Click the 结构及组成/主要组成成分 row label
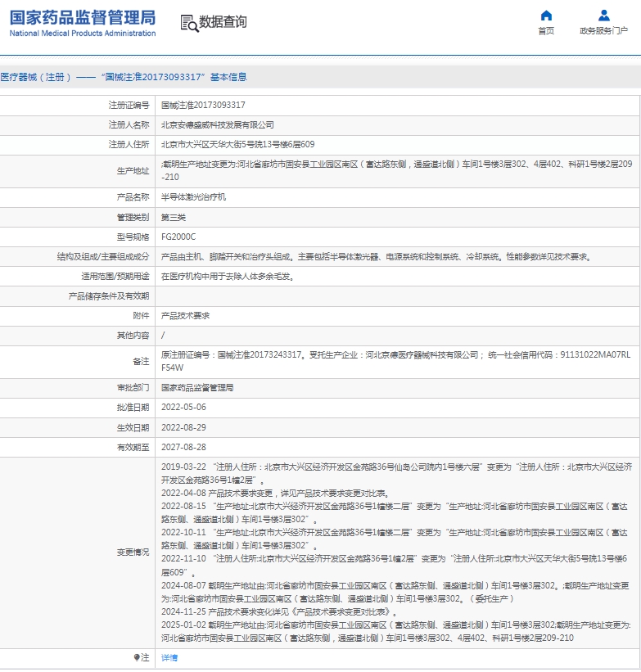 (103, 257)
